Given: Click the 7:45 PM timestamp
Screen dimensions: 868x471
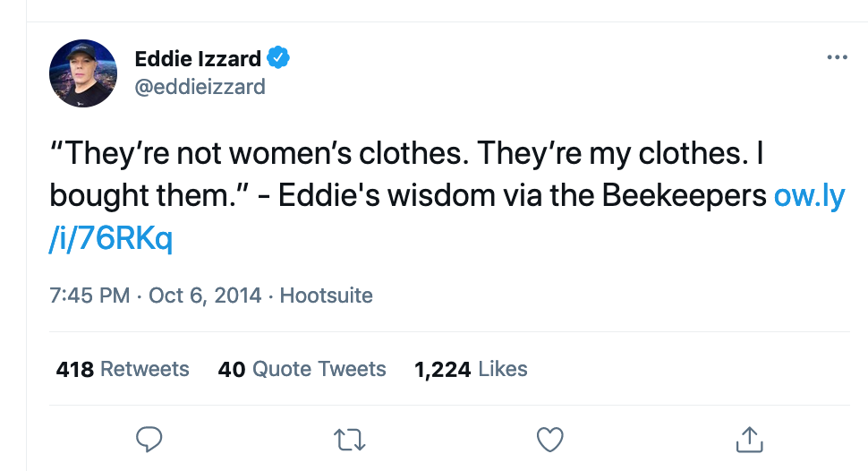Looking at the screenshot, I should 90,295.
